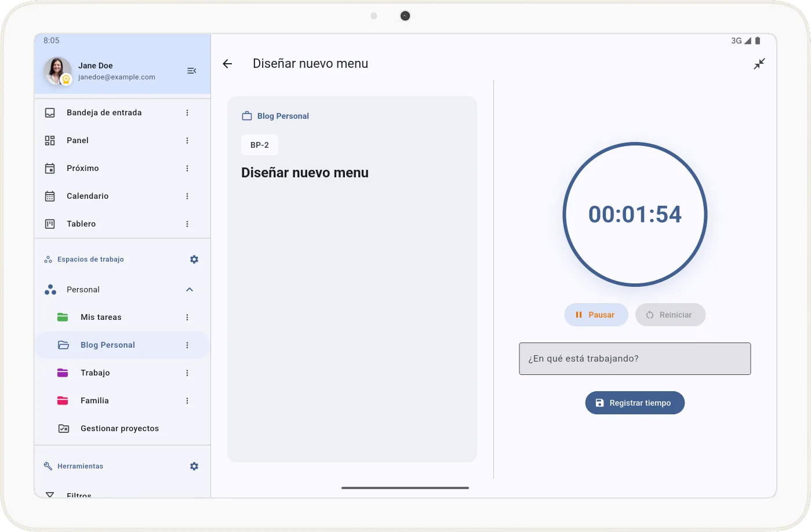The height and width of the screenshot is (532, 811).
Task: Open the Panel view
Action: click(x=122, y=140)
